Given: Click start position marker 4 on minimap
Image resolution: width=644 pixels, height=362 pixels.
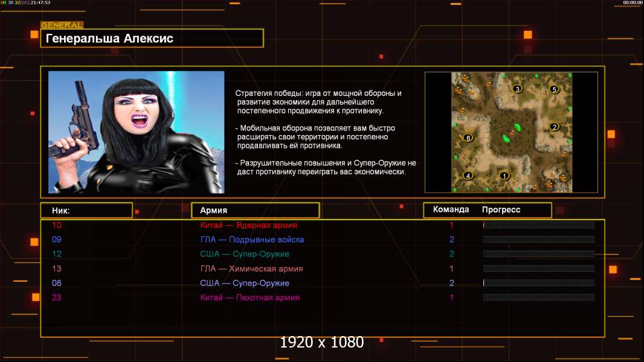Looking at the screenshot, I should pyautogui.click(x=468, y=176).
